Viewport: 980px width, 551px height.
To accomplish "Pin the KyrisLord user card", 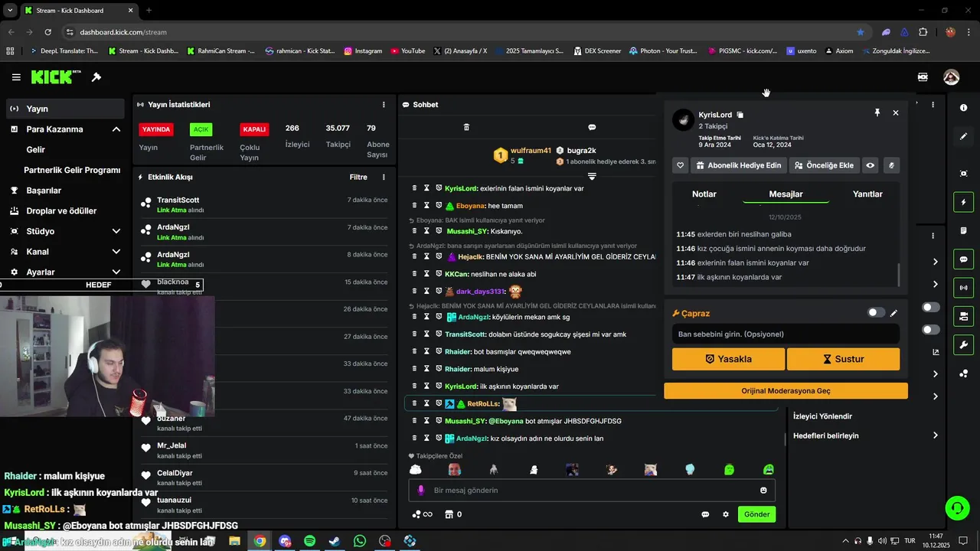I will [877, 112].
